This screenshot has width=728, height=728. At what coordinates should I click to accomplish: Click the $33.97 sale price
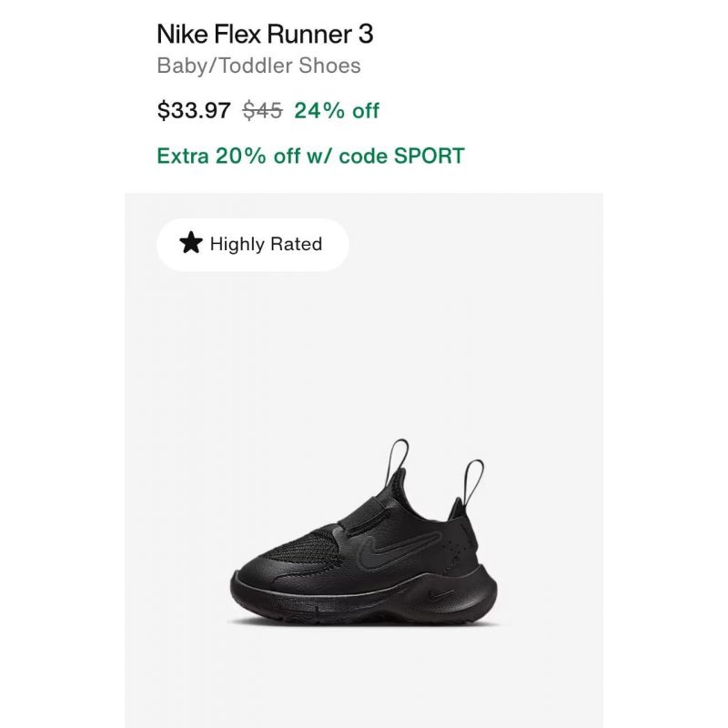(194, 110)
